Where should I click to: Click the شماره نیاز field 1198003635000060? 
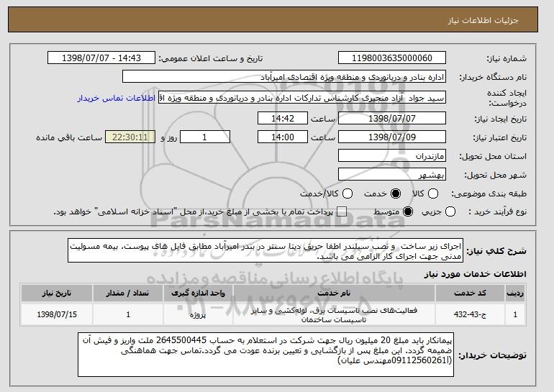coord(392,58)
